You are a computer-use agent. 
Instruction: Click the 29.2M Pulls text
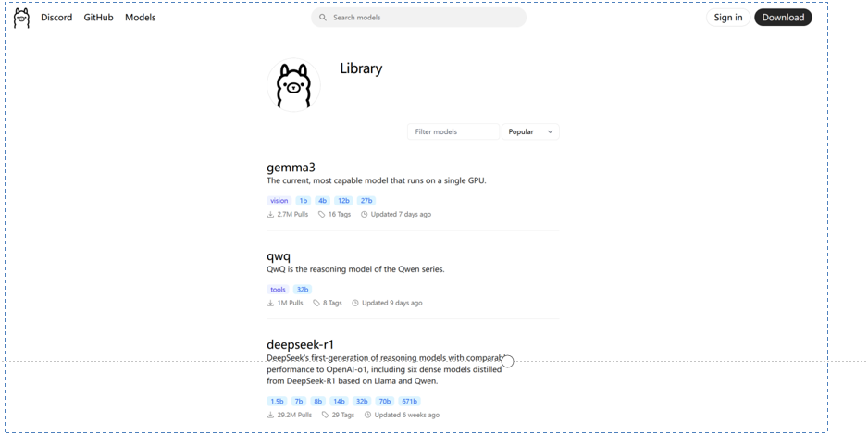pos(294,415)
